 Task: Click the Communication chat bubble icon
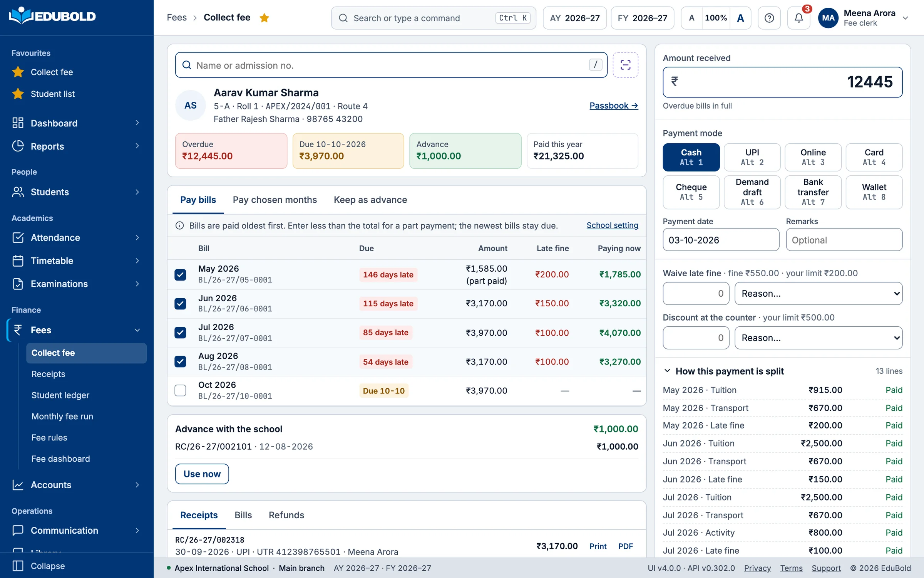tap(18, 530)
